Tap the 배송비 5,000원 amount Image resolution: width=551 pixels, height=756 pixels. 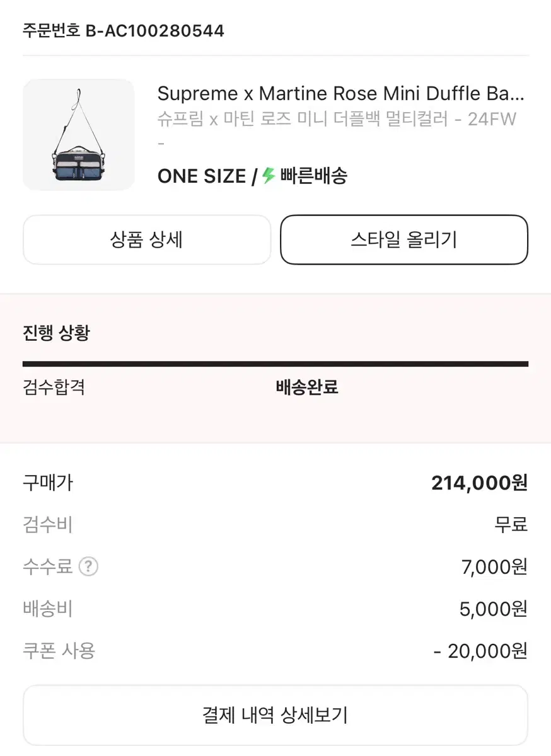coord(493,609)
